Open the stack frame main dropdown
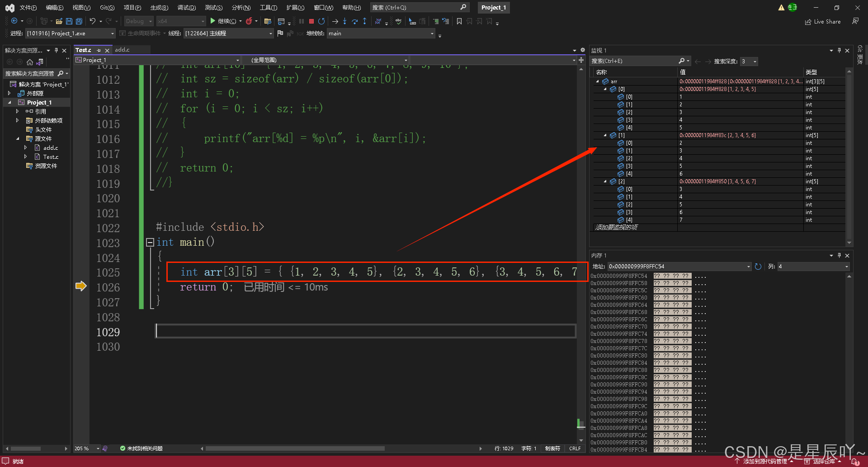Image resolution: width=868 pixels, height=467 pixels. 381,33
